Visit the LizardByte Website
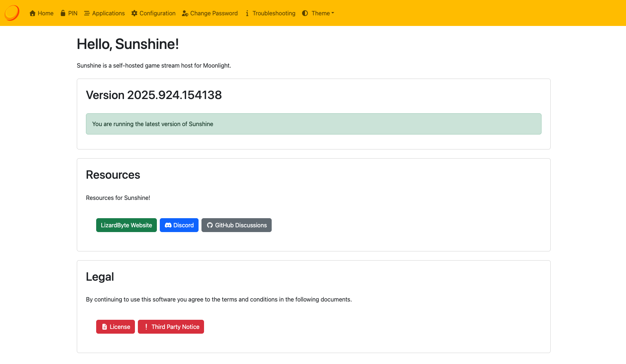Image resolution: width=626 pixels, height=364 pixels. (x=126, y=225)
